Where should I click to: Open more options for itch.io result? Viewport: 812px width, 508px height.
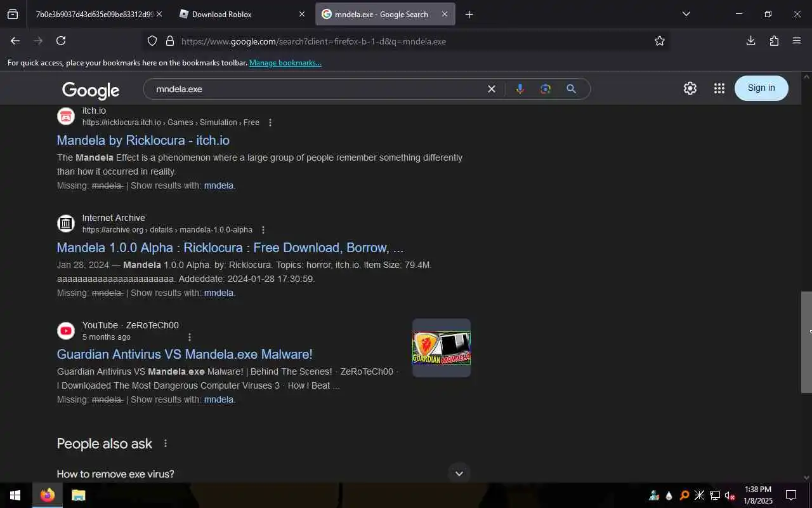point(270,123)
